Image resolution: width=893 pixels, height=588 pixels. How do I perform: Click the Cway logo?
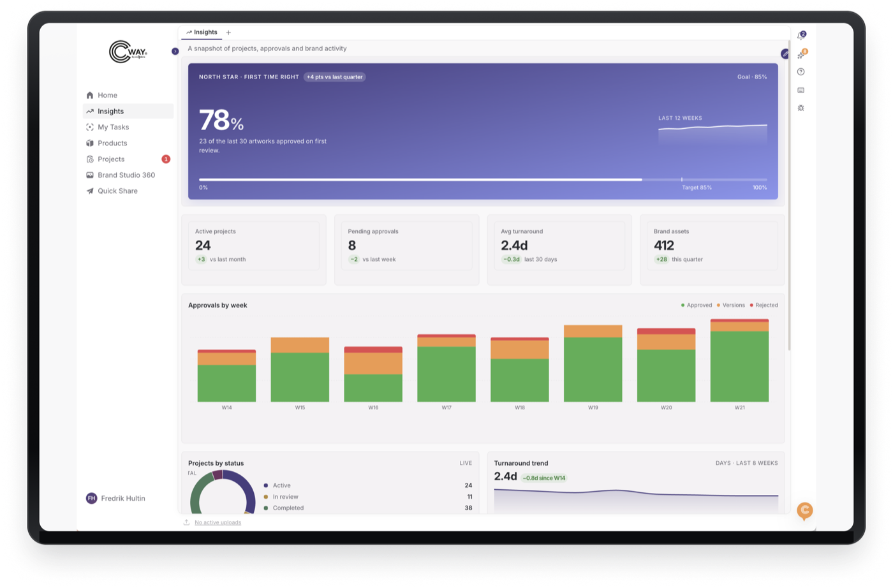click(128, 52)
